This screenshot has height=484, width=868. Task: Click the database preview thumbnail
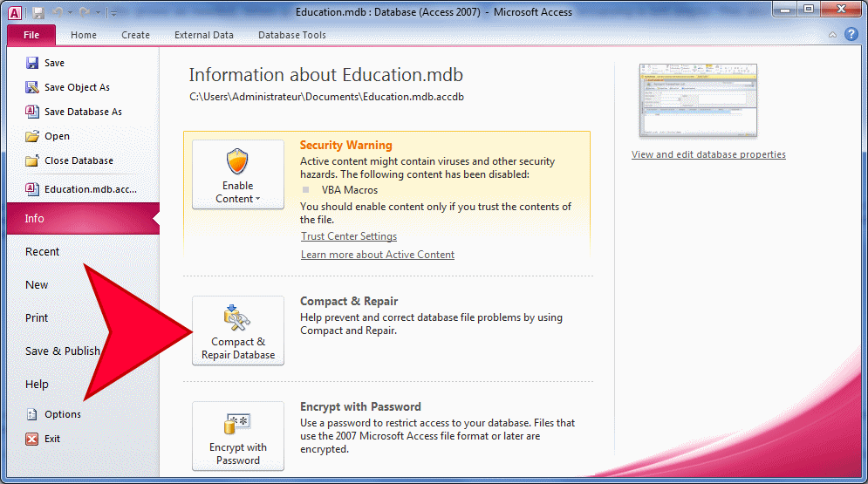(x=698, y=100)
